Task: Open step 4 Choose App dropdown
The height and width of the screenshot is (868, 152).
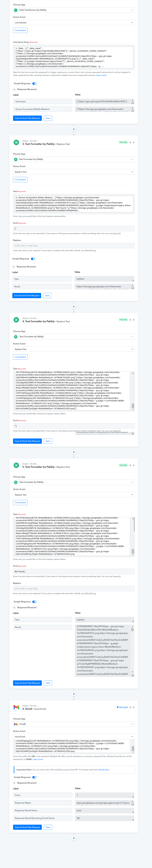Action: tap(74, 337)
